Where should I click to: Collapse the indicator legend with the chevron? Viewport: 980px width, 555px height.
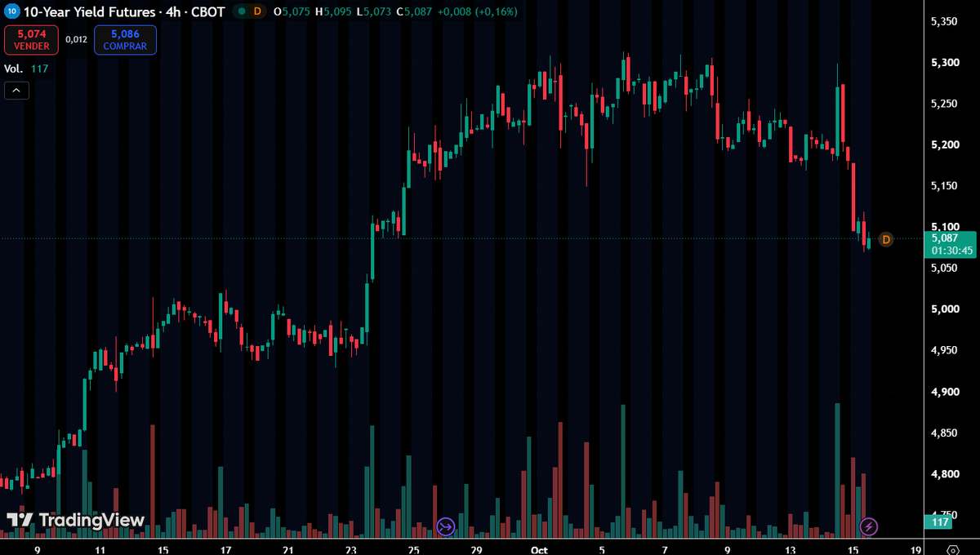tap(17, 91)
